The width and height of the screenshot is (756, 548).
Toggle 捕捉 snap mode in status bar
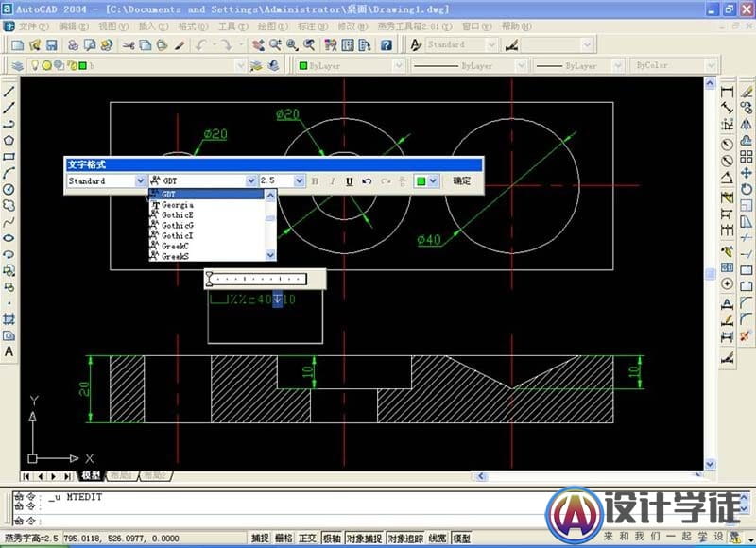coord(260,538)
